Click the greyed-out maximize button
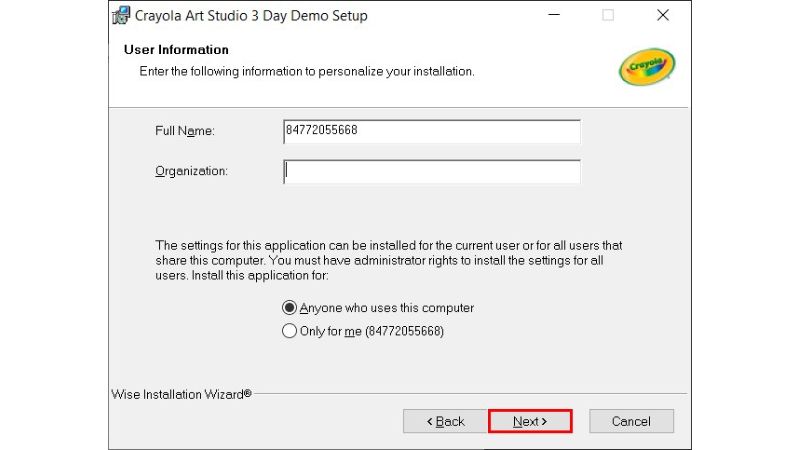800x450 pixels. (608, 16)
